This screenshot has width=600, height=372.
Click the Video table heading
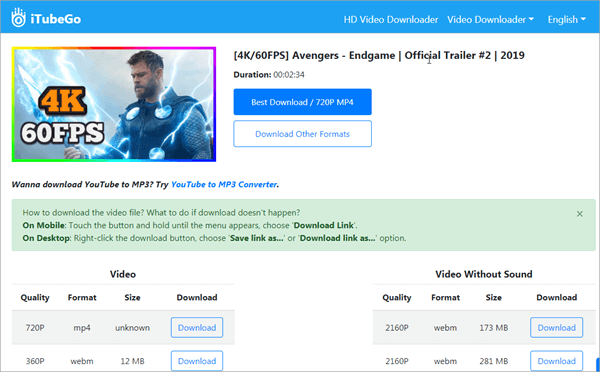coord(122,274)
